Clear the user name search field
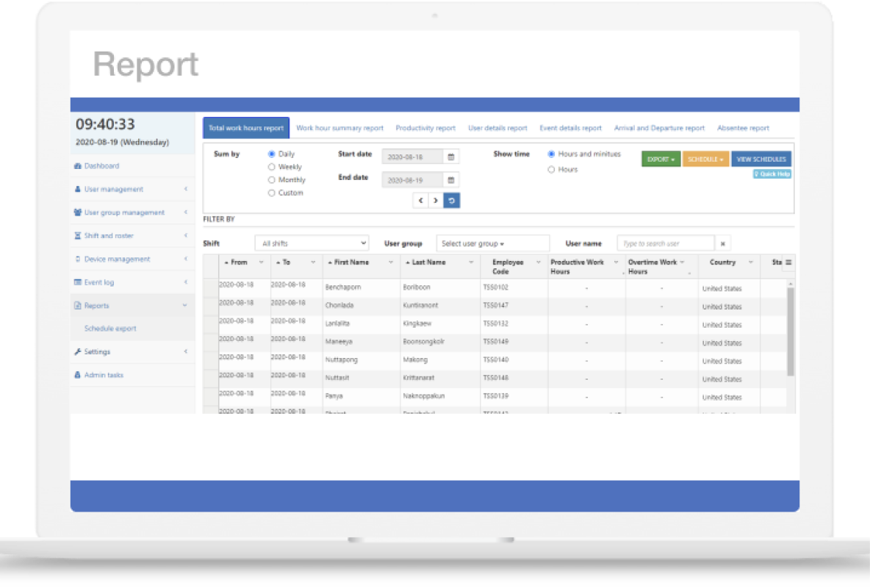 tap(723, 243)
